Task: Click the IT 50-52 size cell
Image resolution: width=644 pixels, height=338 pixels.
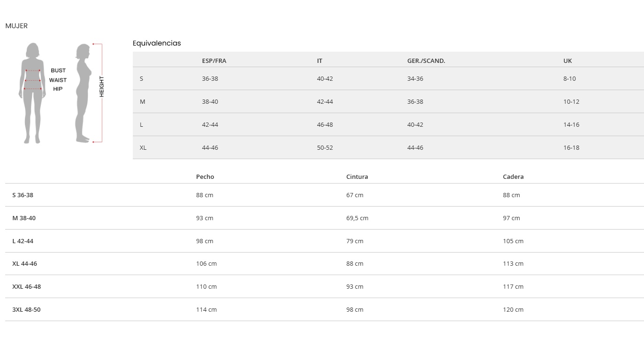Action: (325, 147)
